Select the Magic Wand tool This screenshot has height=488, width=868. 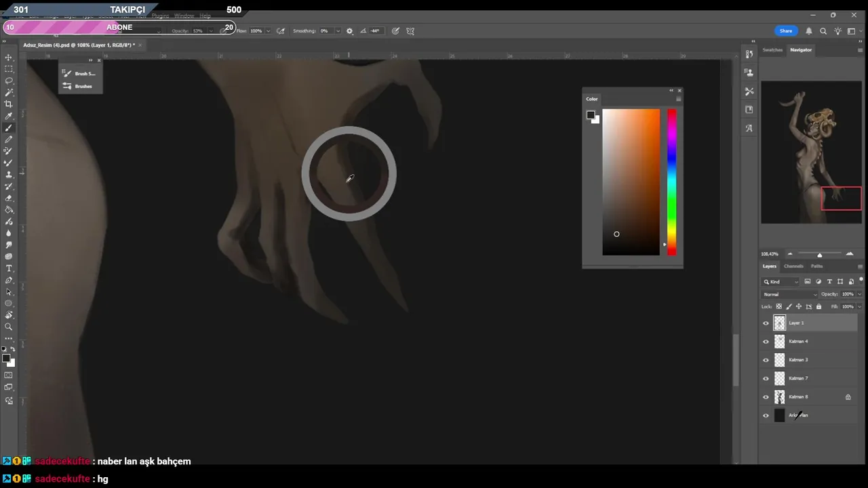click(9, 92)
